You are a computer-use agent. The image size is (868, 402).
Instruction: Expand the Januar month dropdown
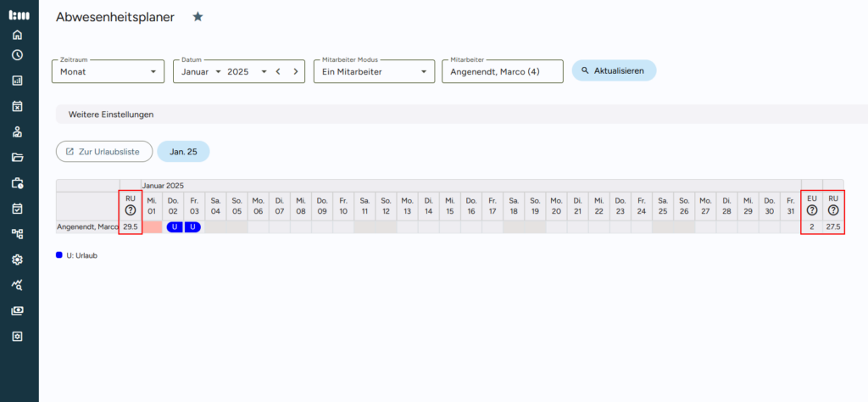point(202,72)
